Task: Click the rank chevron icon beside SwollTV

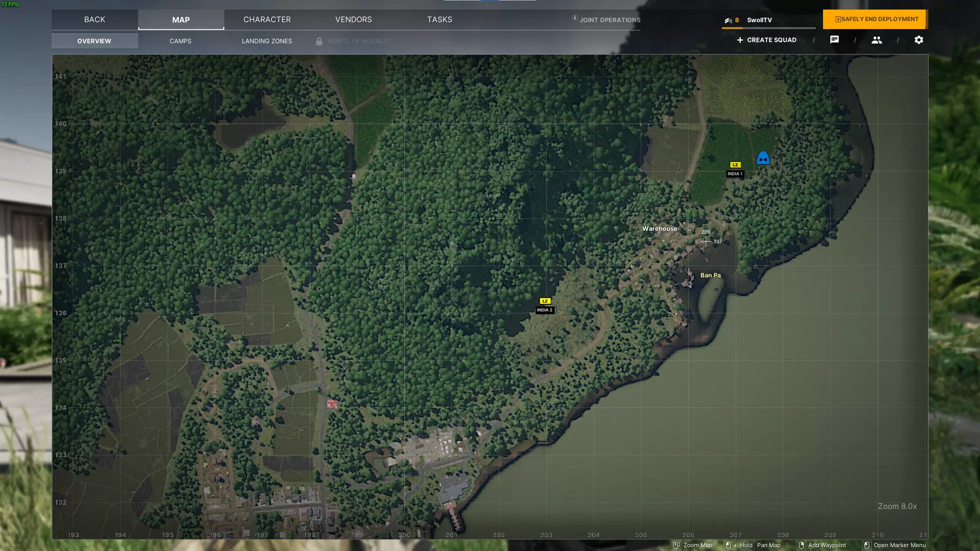Action: pos(728,20)
